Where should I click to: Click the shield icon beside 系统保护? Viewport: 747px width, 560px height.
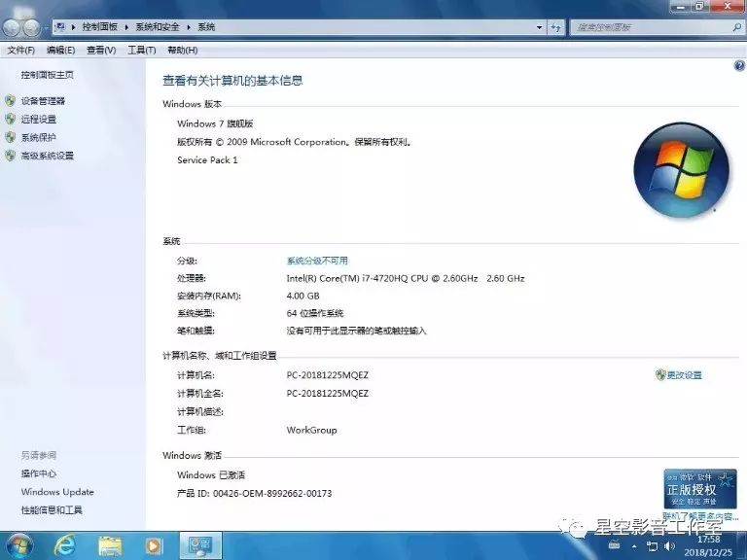(x=11, y=137)
